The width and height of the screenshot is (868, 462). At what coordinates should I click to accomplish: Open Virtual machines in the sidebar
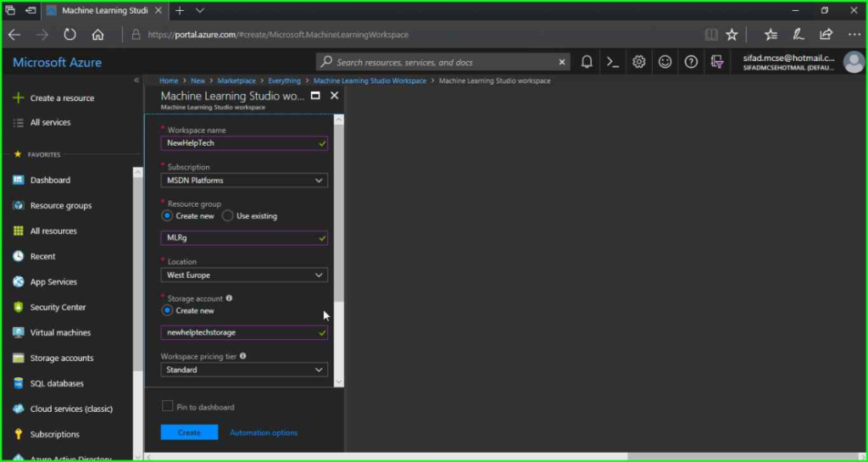pyautogui.click(x=60, y=332)
